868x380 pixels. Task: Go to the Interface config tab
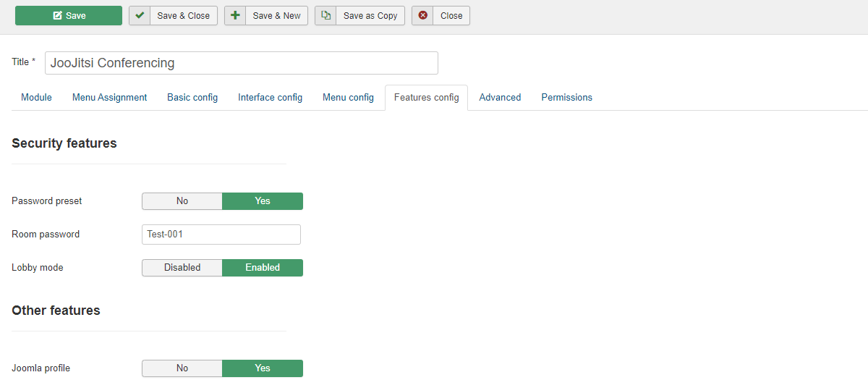(x=270, y=98)
